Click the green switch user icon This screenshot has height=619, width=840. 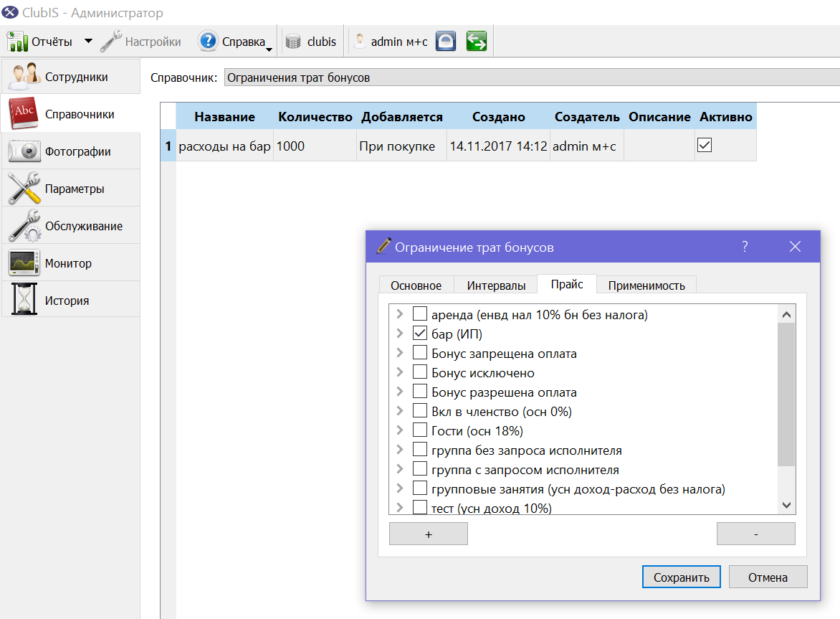(476, 42)
